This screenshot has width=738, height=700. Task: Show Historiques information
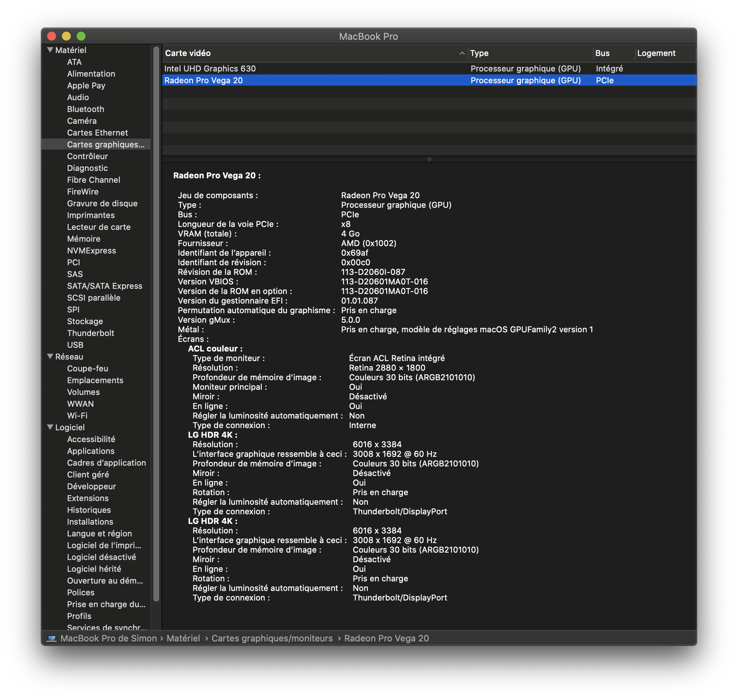89,510
